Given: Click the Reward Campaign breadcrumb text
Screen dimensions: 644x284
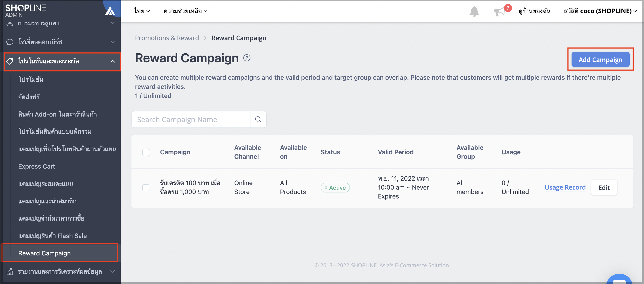Looking at the screenshot, I should pos(239,38).
